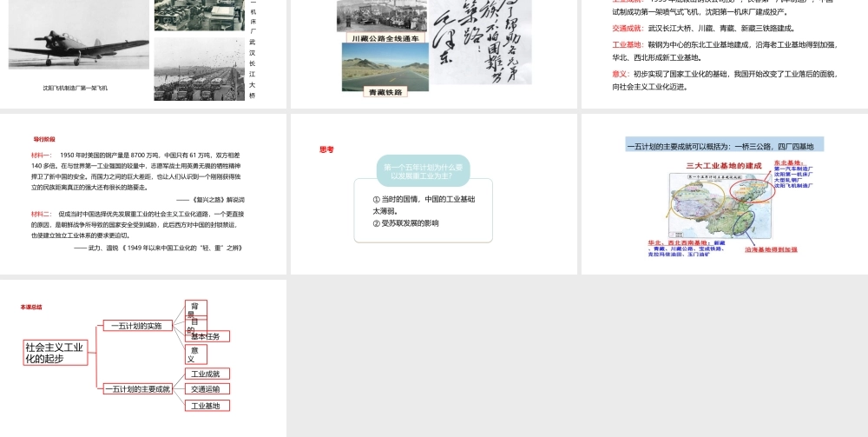Screen dimensions: 868x437
Task: Click the blue banner 一桥三公路,四厂四基地
Action: pos(725,146)
